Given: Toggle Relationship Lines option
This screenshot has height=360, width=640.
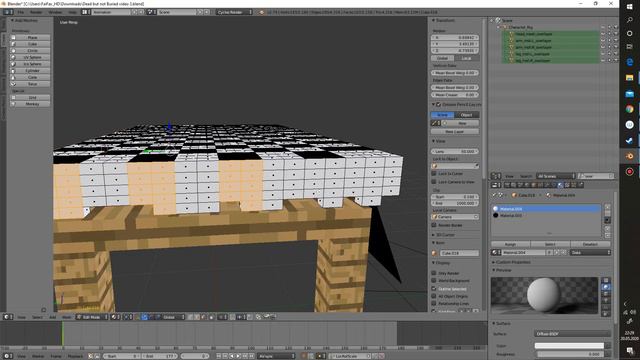Looking at the screenshot, I should click(434, 304).
